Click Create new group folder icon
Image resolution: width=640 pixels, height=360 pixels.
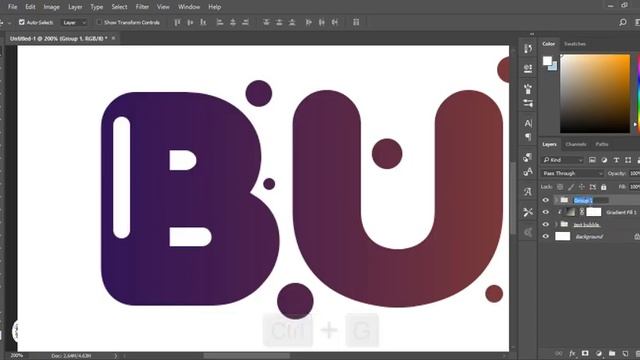[x=612, y=353]
